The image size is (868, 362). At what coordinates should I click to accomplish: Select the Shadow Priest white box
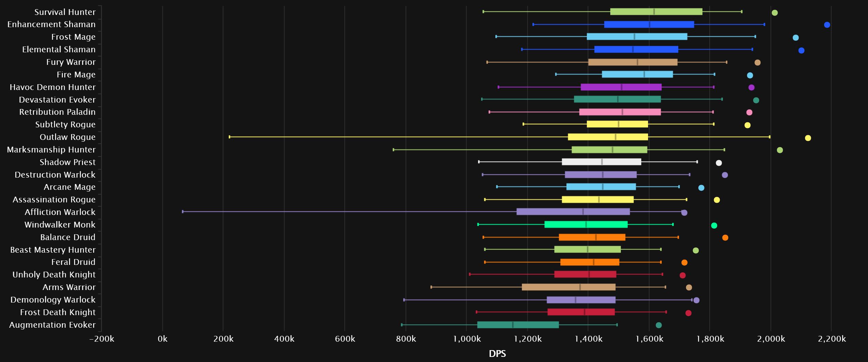coord(601,162)
